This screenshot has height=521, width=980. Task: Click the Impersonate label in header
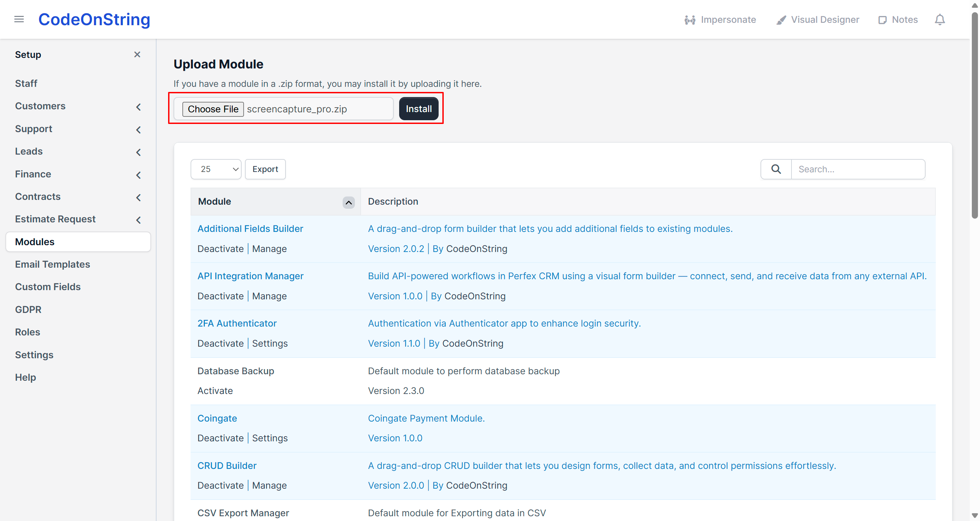click(x=728, y=20)
